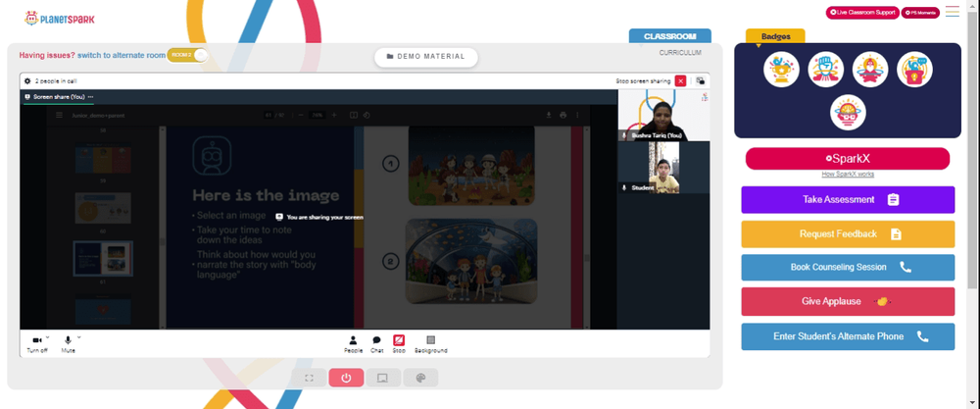Toggle fullscreen classroom view
The height and width of the screenshot is (409, 980).
pyautogui.click(x=309, y=378)
